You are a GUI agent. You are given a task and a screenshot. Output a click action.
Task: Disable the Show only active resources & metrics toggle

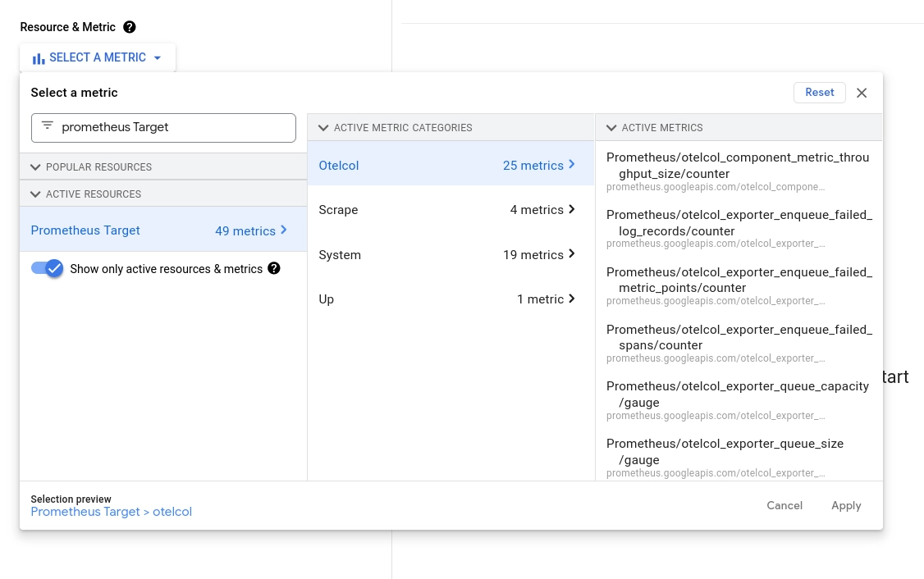pos(47,268)
